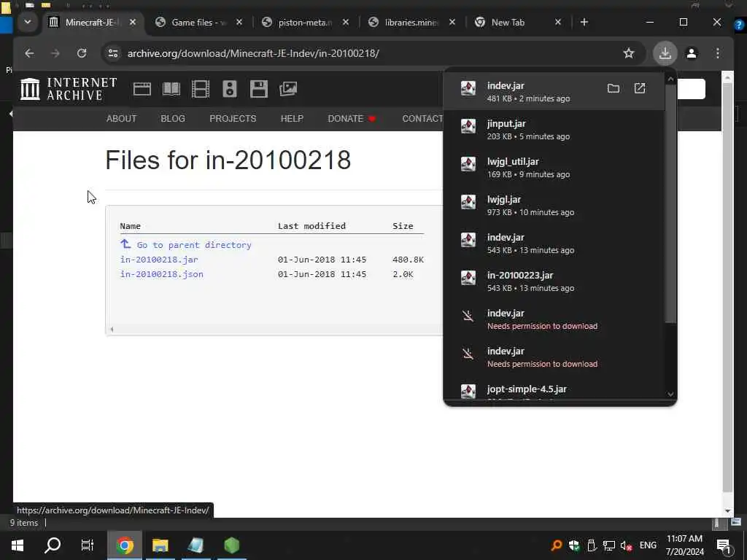Open lwjgl.jar download entry

[x=554, y=205]
